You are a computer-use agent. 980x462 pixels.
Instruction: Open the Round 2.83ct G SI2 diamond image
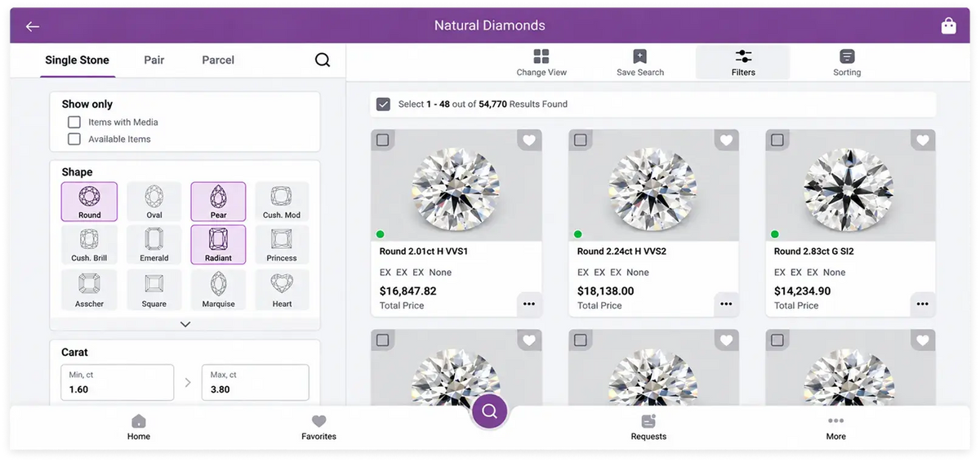pyautogui.click(x=850, y=185)
